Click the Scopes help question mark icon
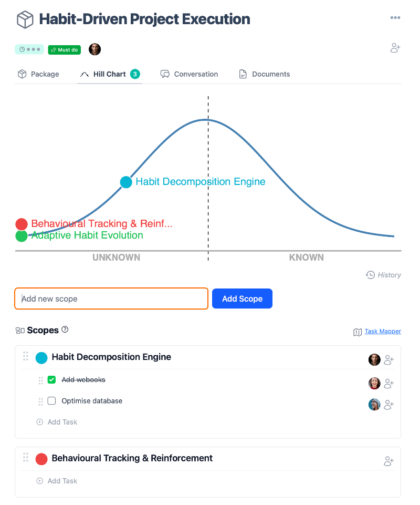 click(65, 329)
